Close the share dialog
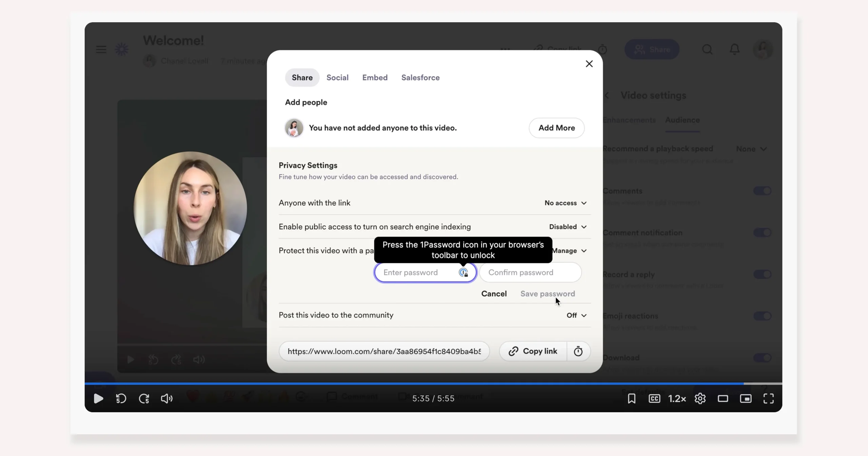868x456 pixels. click(589, 64)
